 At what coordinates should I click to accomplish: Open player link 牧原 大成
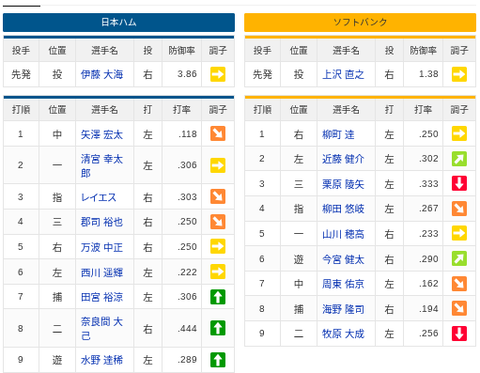pyautogui.click(x=343, y=334)
